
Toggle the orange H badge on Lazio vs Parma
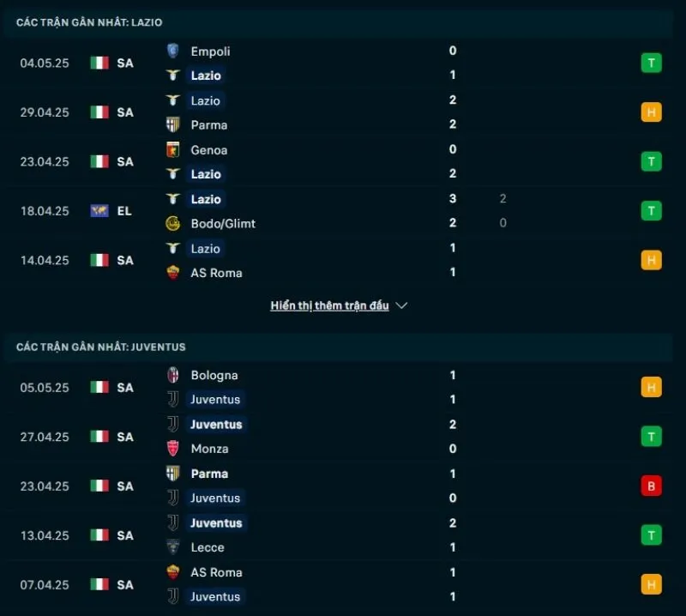[652, 112]
